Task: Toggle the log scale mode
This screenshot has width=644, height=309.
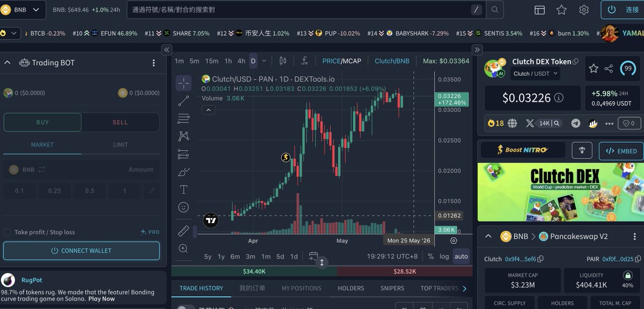Action: tap(444, 256)
